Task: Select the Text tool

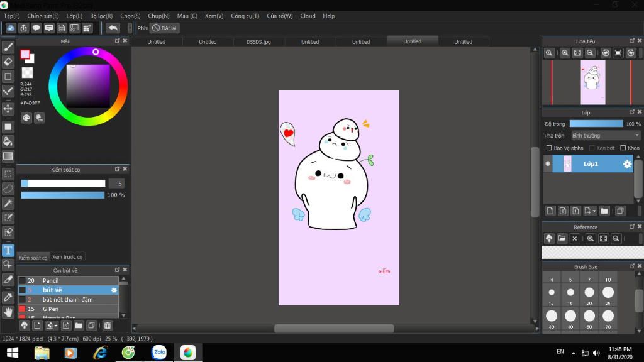Action: pos(8,250)
